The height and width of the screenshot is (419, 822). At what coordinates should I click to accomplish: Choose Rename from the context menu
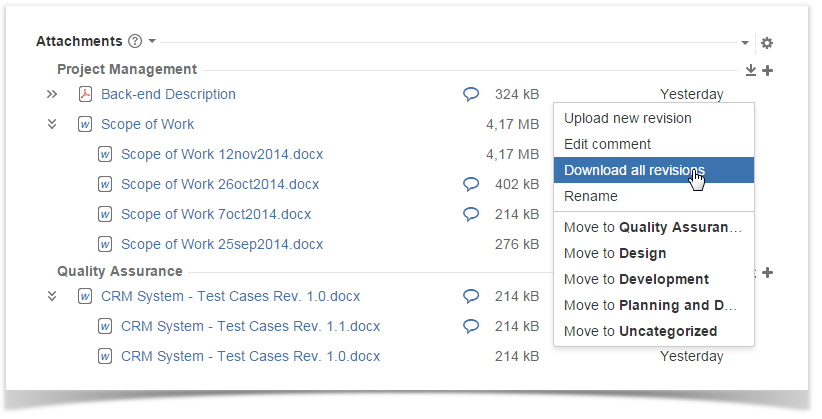tap(591, 196)
